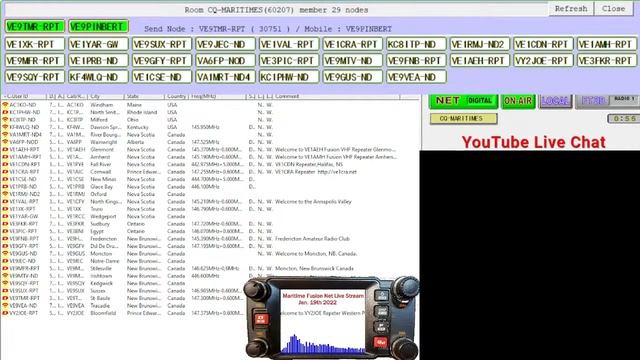Click the VE1AMH-RPT node button

pyautogui.click(x=607, y=44)
